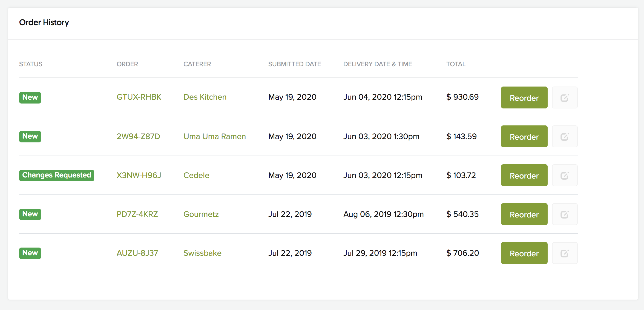The height and width of the screenshot is (310, 644).
Task: Open order link GTUX-RHBK
Action: (139, 97)
